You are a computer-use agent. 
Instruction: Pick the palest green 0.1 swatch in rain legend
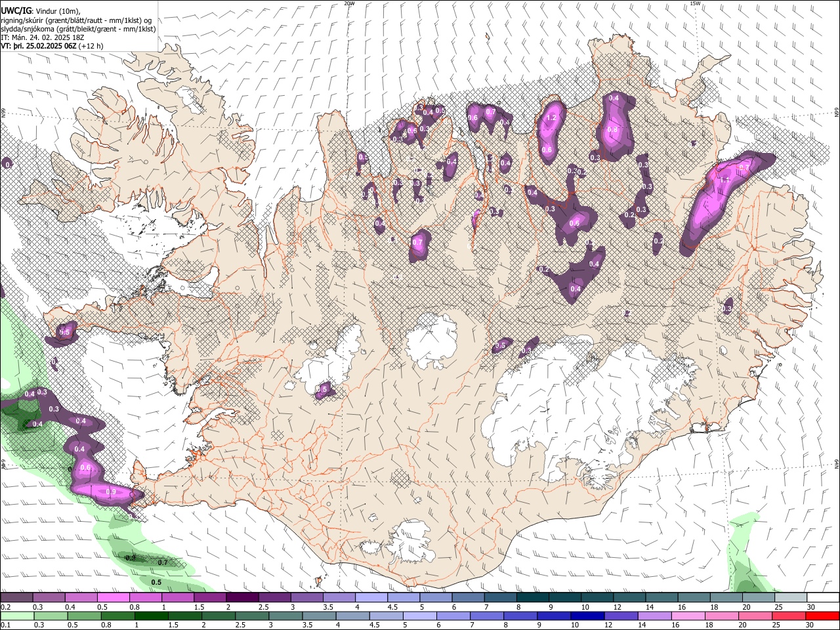[x=17, y=616]
